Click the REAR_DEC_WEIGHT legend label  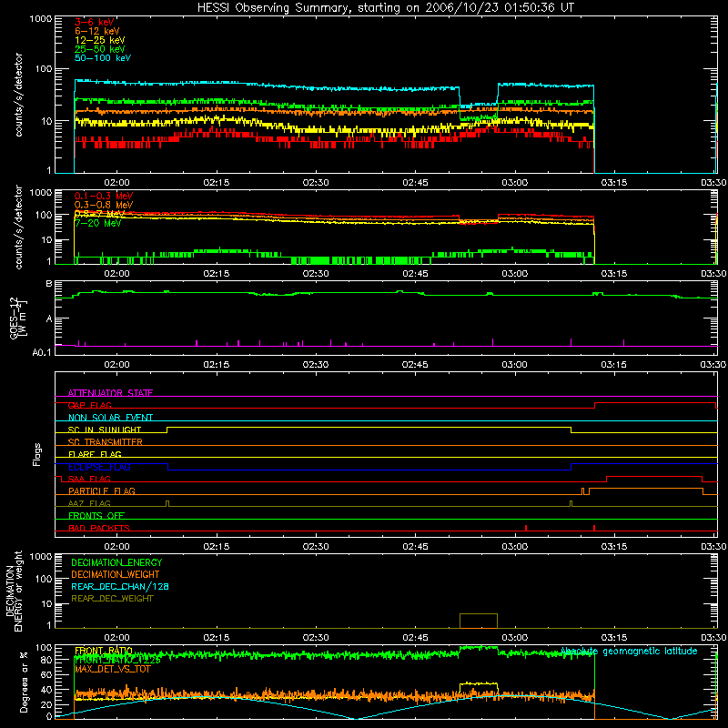coord(112,599)
